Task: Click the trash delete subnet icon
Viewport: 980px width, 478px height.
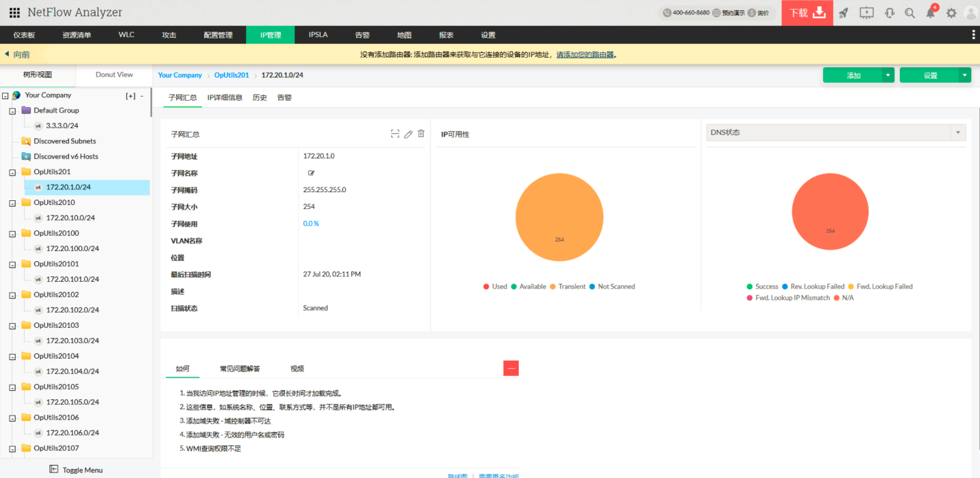Action: click(x=421, y=134)
